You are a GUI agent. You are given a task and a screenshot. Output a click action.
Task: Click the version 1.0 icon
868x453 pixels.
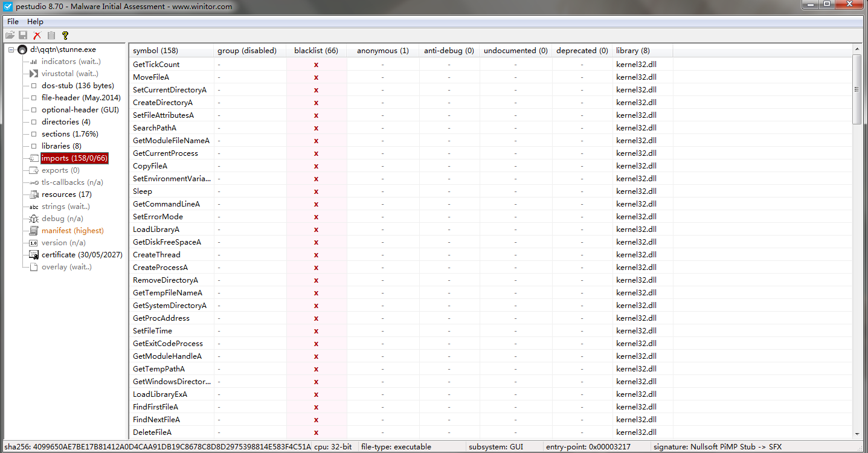[x=34, y=243]
